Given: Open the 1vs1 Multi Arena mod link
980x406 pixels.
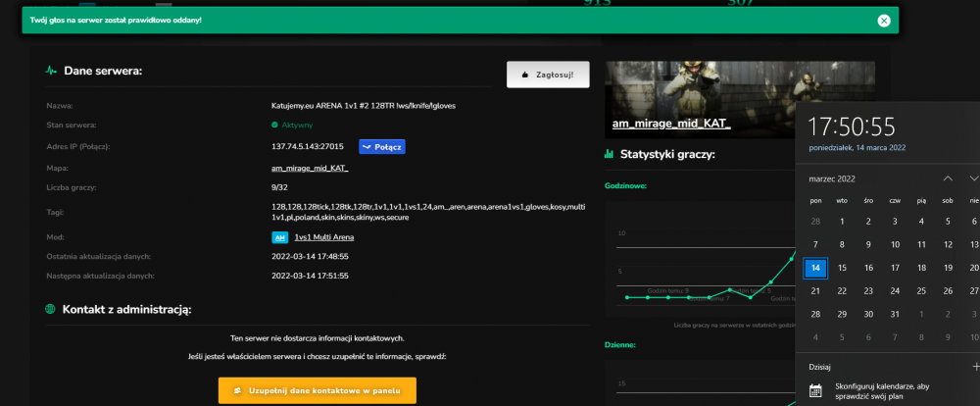Looking at the screenshot, I should tap(323, 237).
